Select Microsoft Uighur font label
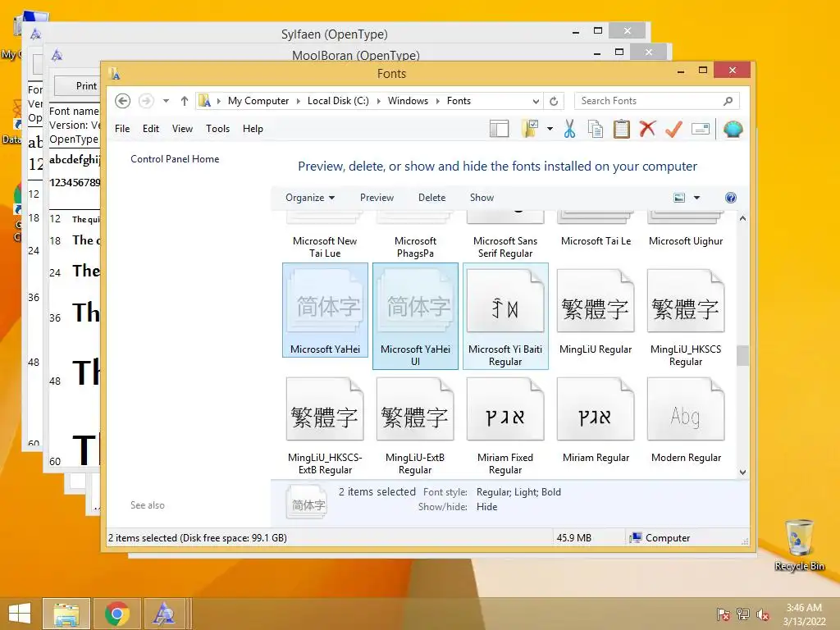This screenshot has height=630, width=840. (x=686, y=241)
